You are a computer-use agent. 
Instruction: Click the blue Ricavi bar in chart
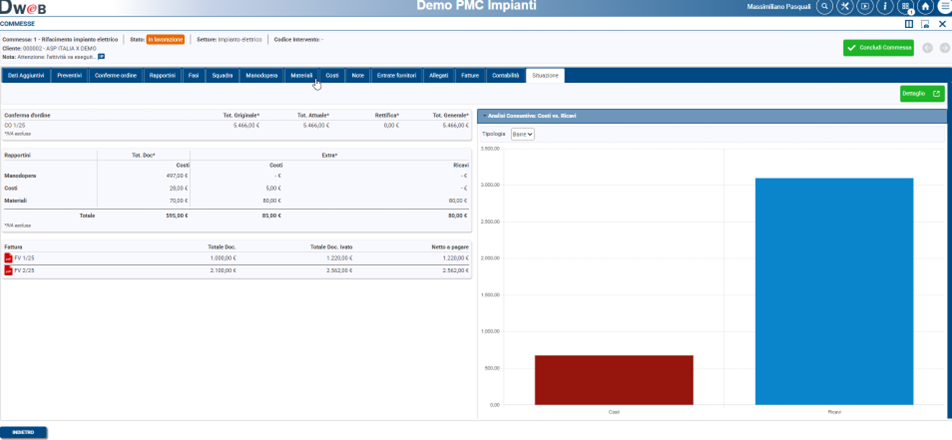(834, 291)
